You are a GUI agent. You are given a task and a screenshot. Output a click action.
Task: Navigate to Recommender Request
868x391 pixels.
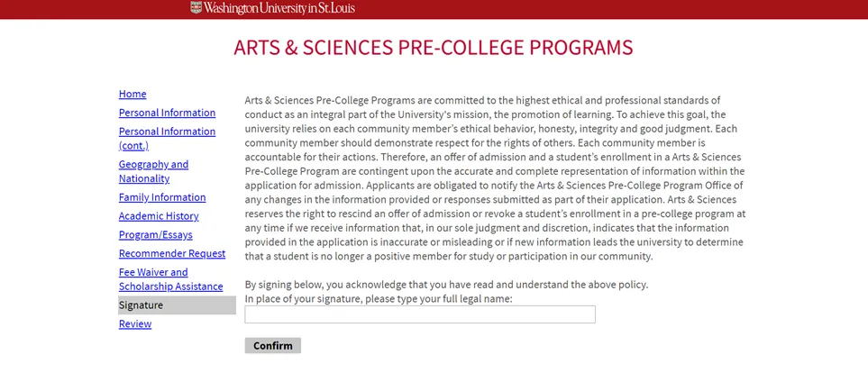pyautogui.click(x=172, y=253)
